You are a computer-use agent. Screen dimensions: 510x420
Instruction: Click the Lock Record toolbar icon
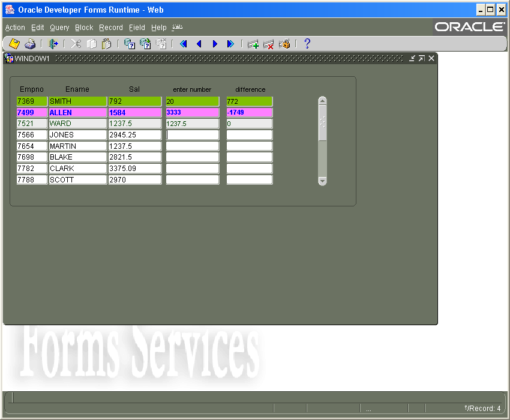[x=284, y=44]
